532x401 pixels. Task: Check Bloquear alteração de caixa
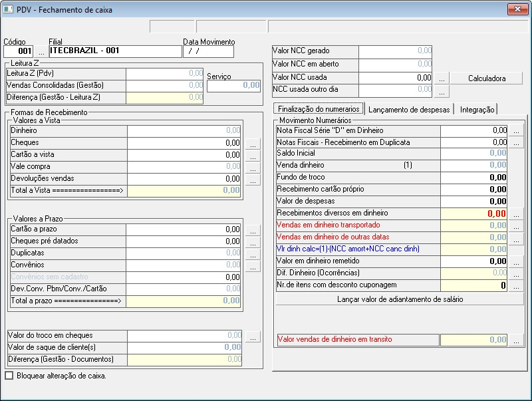(9, 376)
